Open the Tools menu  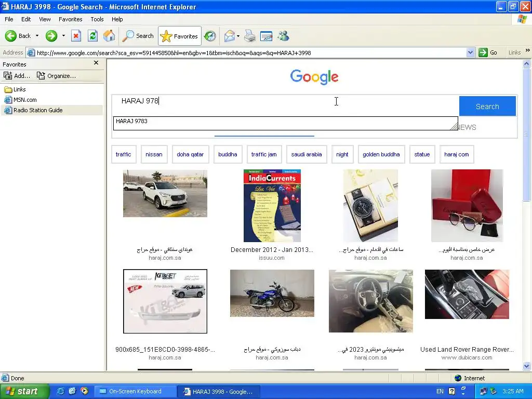pyautogui.click(x=97, y=19)
